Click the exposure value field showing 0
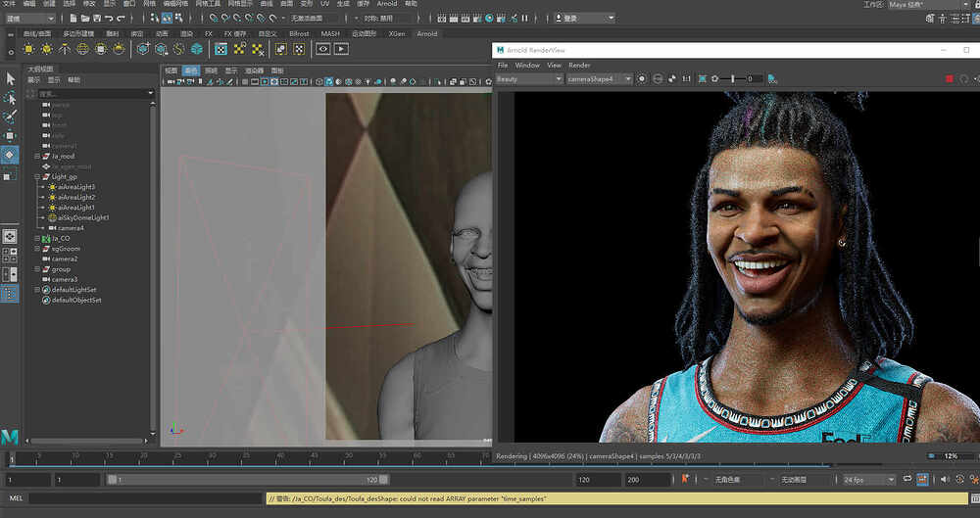Viewport: 980px width, 518px height. (x=754, y=78)
